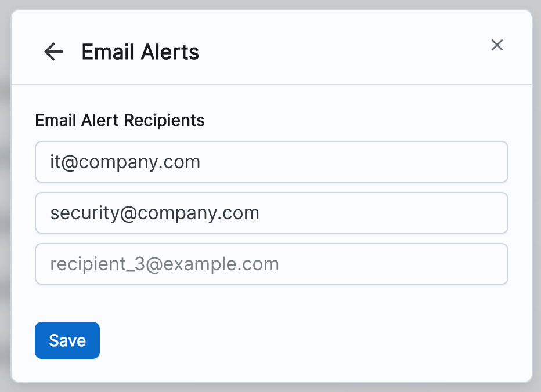Focus the recipient_3@example.com placeholder input
Screen dimensions: 541x392
(271, 264)
